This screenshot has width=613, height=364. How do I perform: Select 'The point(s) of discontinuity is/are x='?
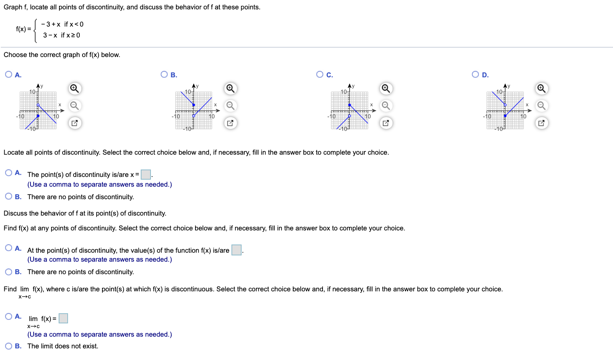[x=8, y=172]
